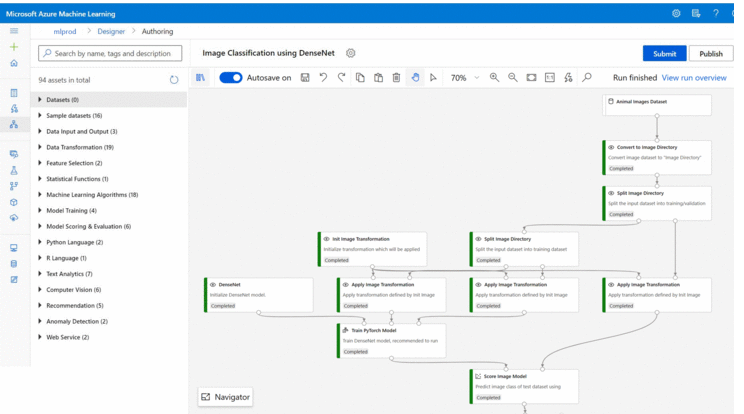Open Datastores cylinder icon in sidebar
The width and height of the screenshot is (744, 414).
[x=14, y=264]
